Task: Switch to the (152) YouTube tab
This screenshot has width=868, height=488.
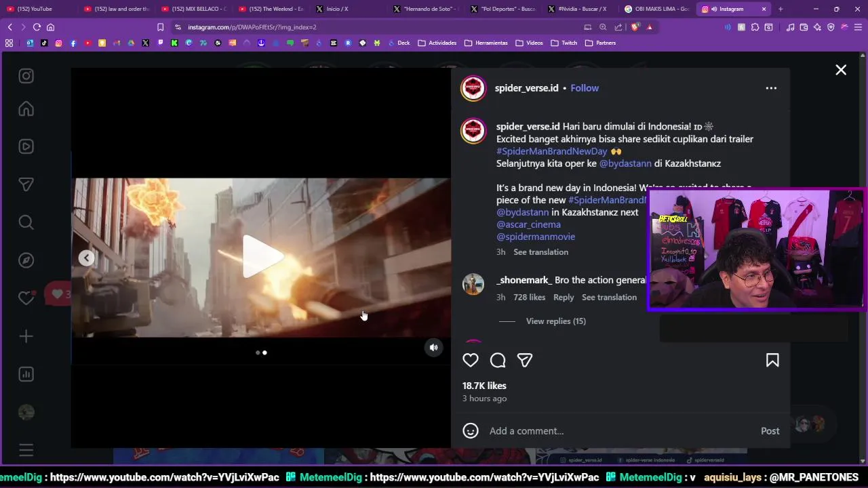Action: pyautogui.click(x=38, y=9)
